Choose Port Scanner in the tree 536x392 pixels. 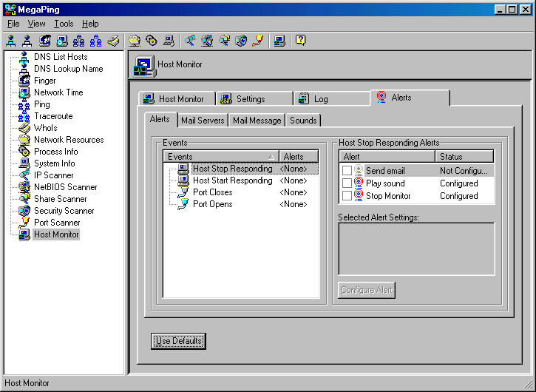tap(57, 223)
